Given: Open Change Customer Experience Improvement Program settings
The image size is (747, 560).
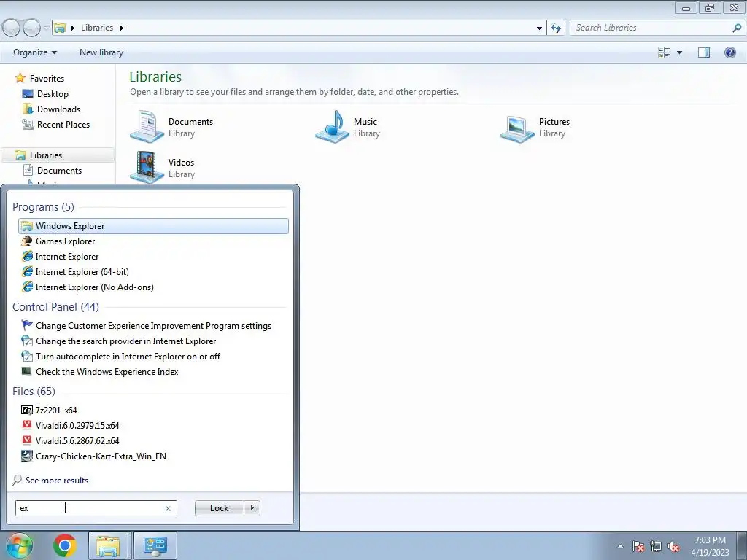Looking at the screenshot, I should coord(153,326).
